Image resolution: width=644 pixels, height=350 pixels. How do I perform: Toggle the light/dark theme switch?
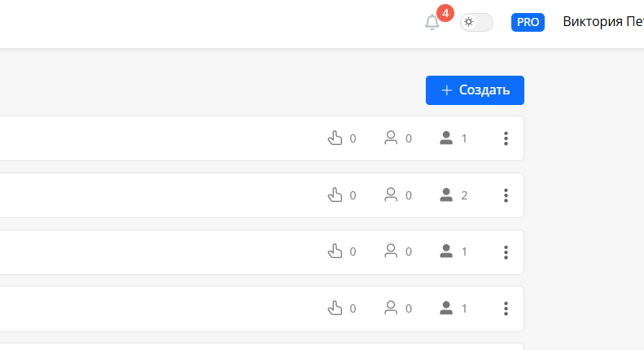(x=476, y=23)
